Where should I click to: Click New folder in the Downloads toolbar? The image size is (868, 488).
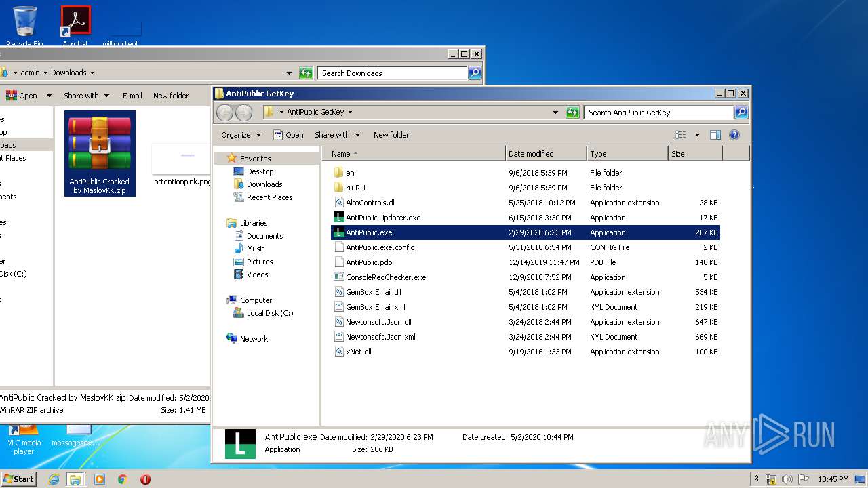click(171, 96)
